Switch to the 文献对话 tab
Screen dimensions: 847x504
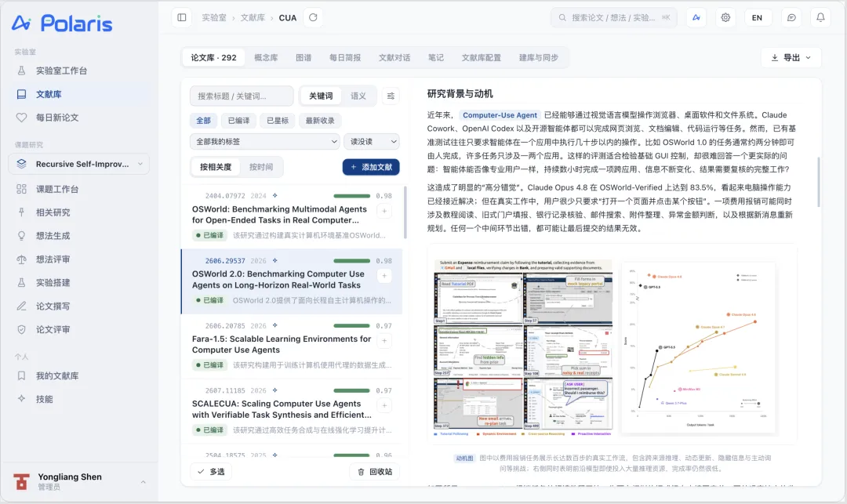(394, 58)
